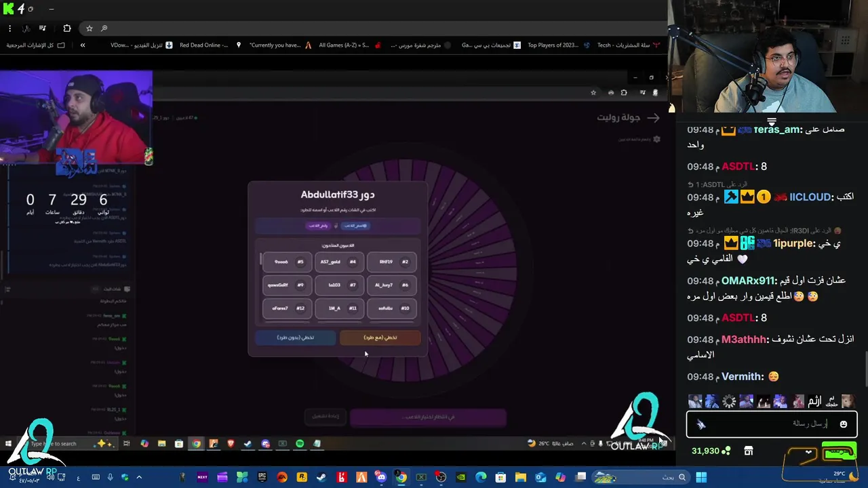Viewport: 868px width, 488px height.
Task: Select player Al_Juvy7 #6
Action: click(392, 285)
